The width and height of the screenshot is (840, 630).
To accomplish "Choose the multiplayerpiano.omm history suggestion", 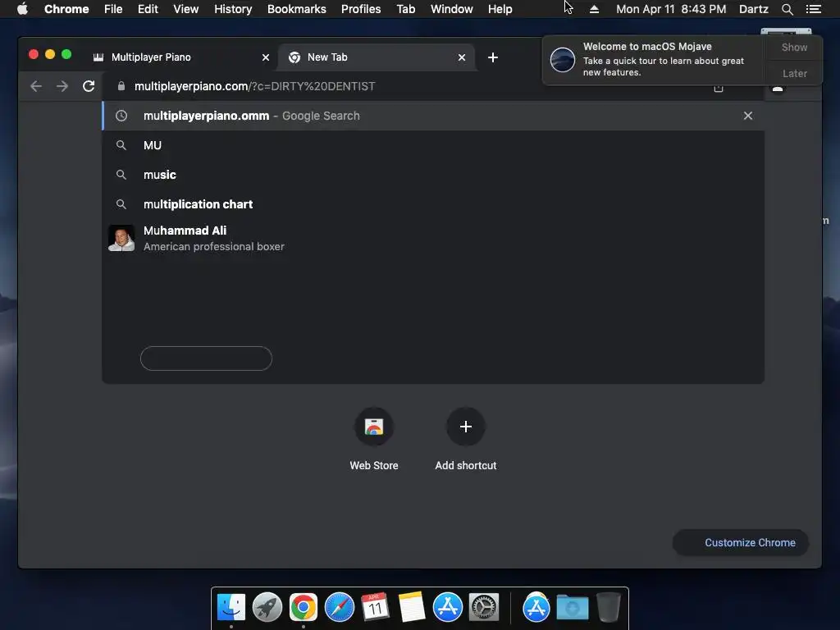I will 433,116.
